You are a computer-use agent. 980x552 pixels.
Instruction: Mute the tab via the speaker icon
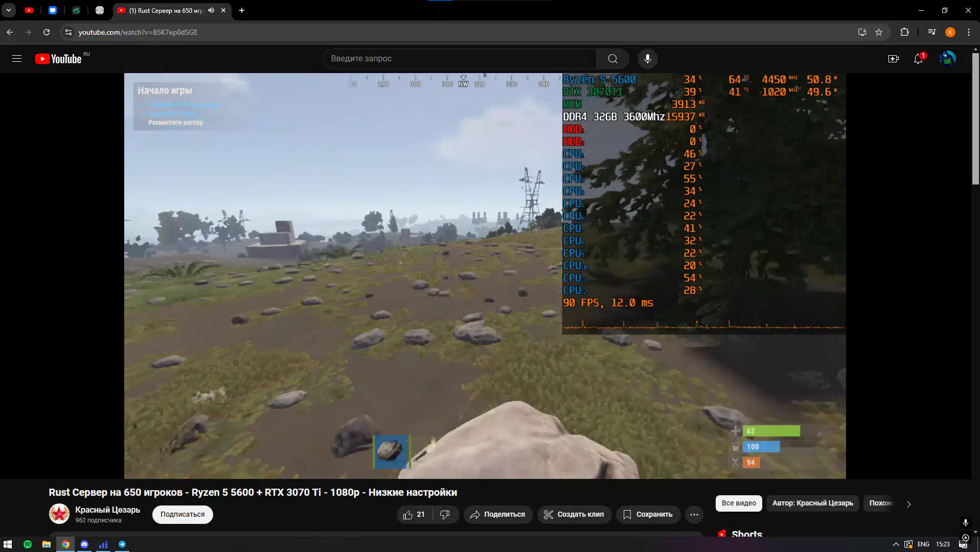point(211,10)
